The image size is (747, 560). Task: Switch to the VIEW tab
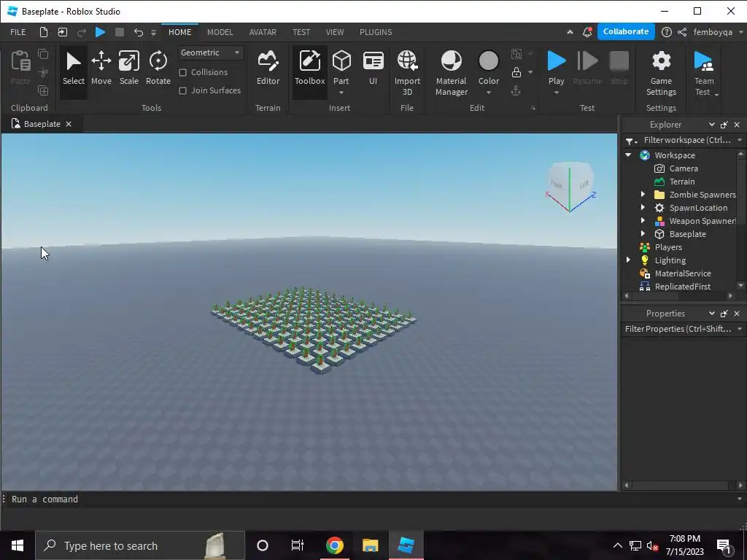[x=334, y=32]
